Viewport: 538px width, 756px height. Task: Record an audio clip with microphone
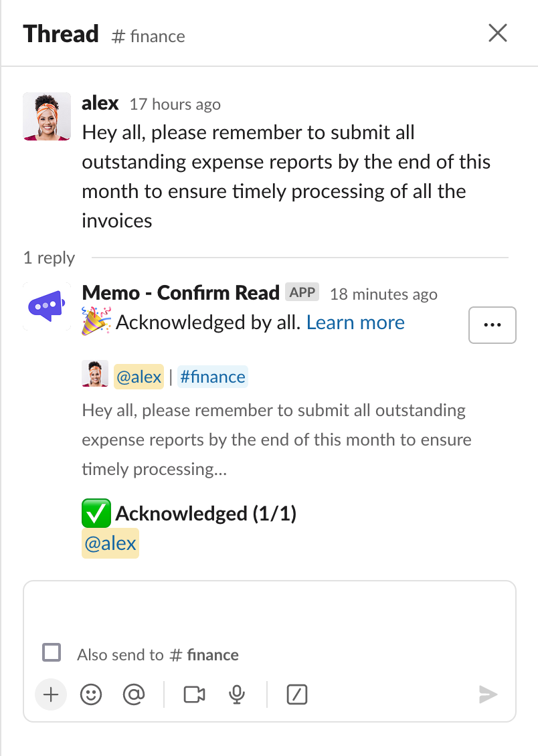(236, 695)
